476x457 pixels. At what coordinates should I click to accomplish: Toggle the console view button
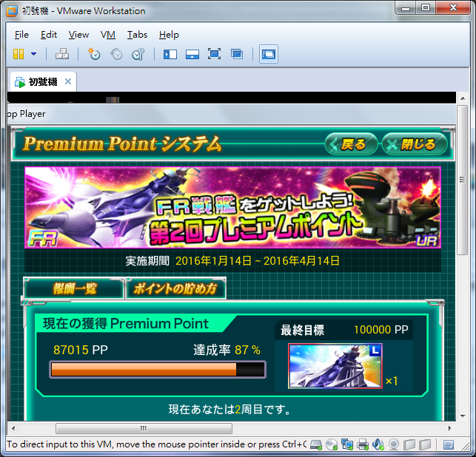click(269, 54)
